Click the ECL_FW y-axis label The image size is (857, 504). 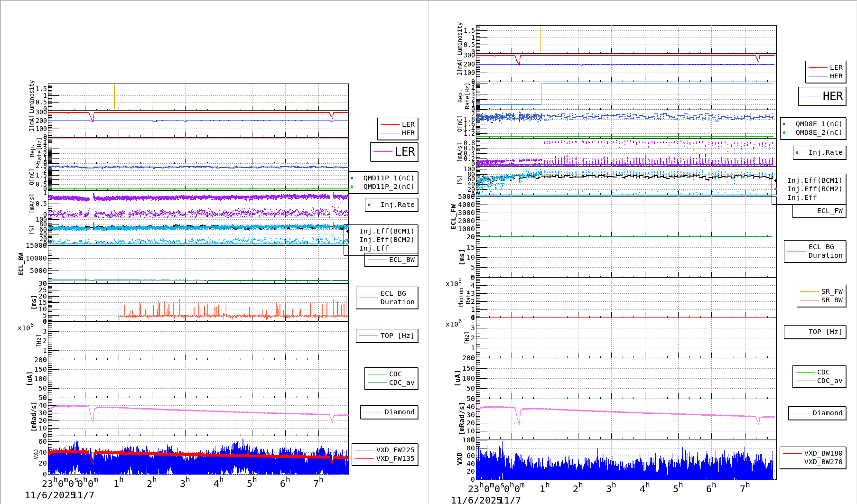coord(453,217)
